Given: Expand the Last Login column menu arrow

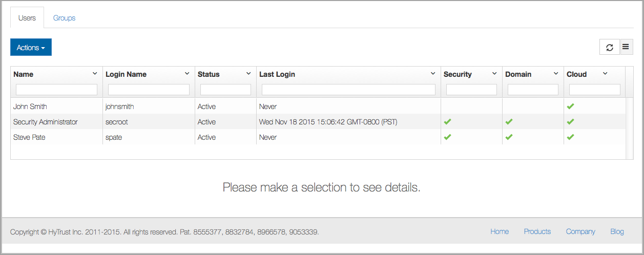Looking at the screenshot, I should (433, 74).
